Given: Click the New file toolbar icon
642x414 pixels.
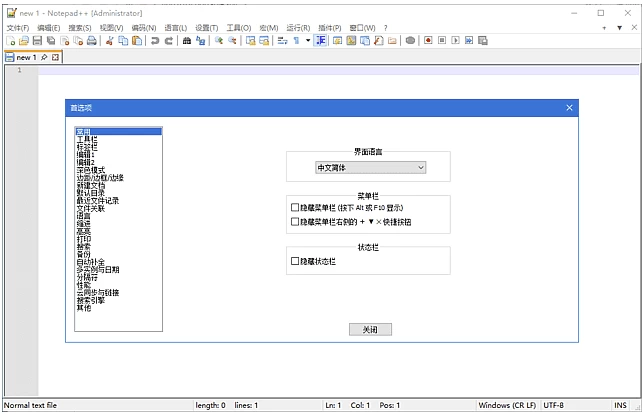Looking at the screenshot, I should coord(10,41).
